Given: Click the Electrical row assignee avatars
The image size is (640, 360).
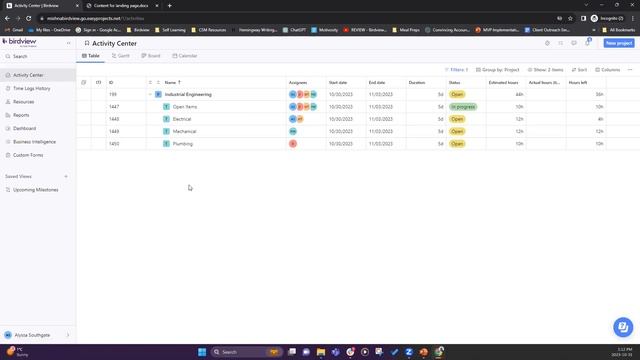Looking at the screenshot, I should [296, 119].
